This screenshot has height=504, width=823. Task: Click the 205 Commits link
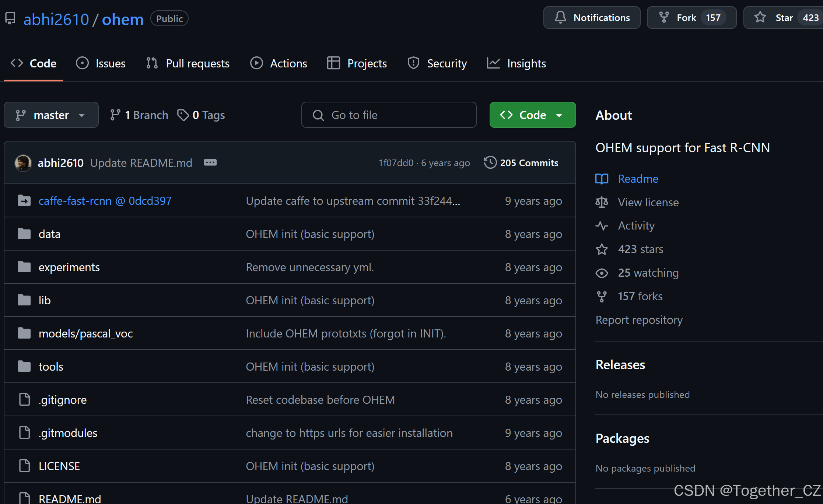pyautogui.click(x=529, y=162)
